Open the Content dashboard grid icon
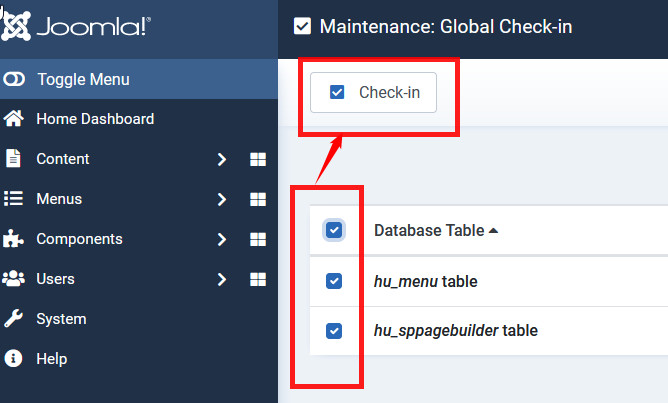The width and height of the screenshot is (668, 403). click(257, 159)
